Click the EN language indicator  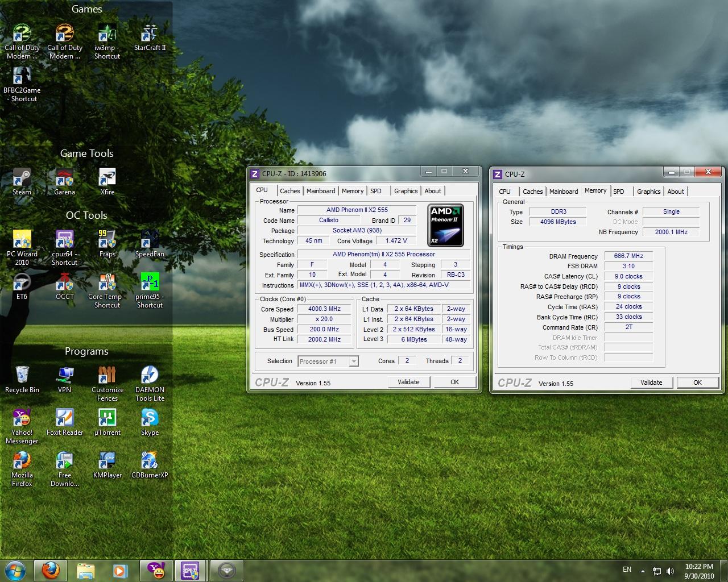627,569
